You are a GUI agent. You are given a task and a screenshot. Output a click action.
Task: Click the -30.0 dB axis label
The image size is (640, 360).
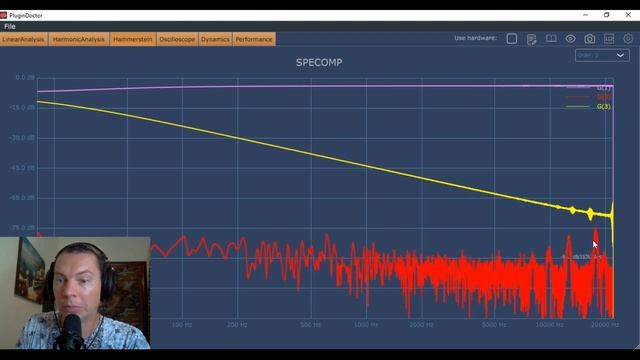click(22, 138)
